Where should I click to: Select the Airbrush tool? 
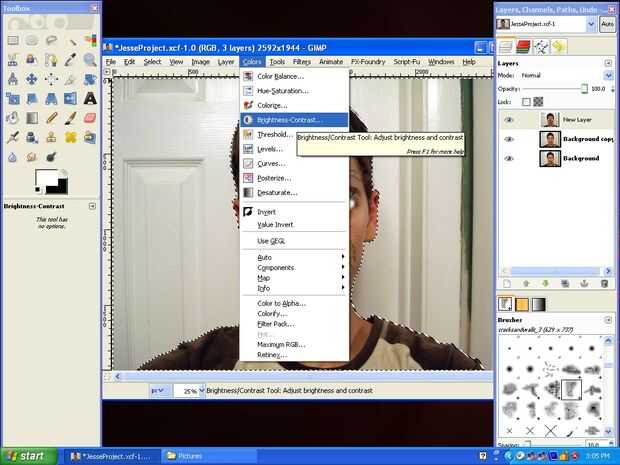pos(13,137)
